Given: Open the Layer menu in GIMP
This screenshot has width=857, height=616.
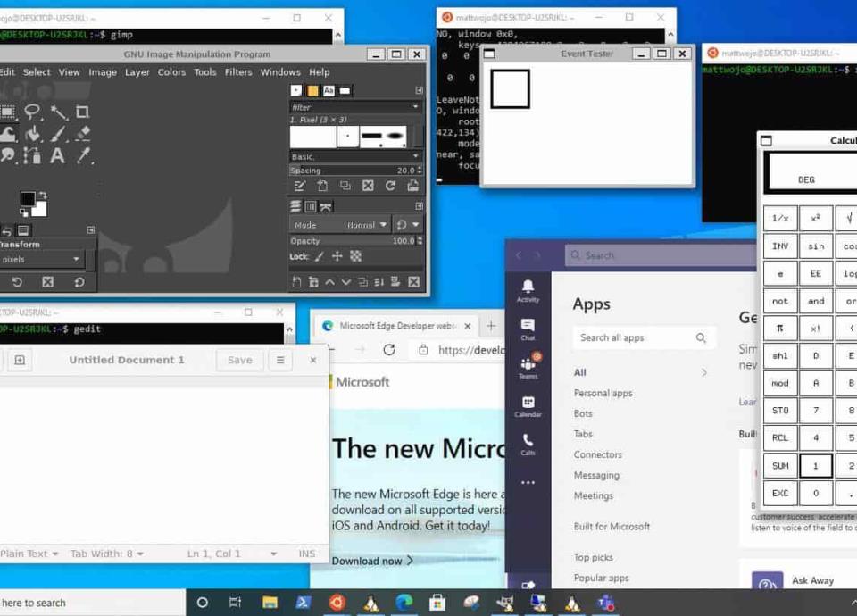Looking at the screenshot, I should pyautogui.click(x=137, y=72).
